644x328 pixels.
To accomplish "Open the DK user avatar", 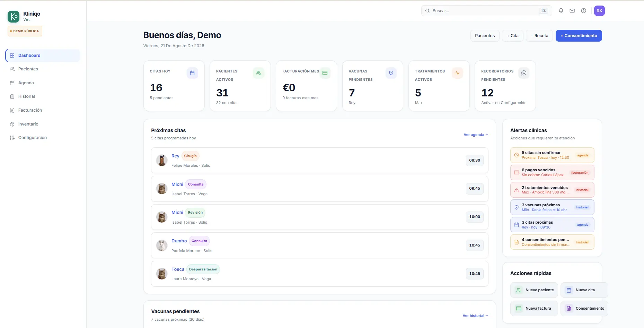I will coord(599,11).
